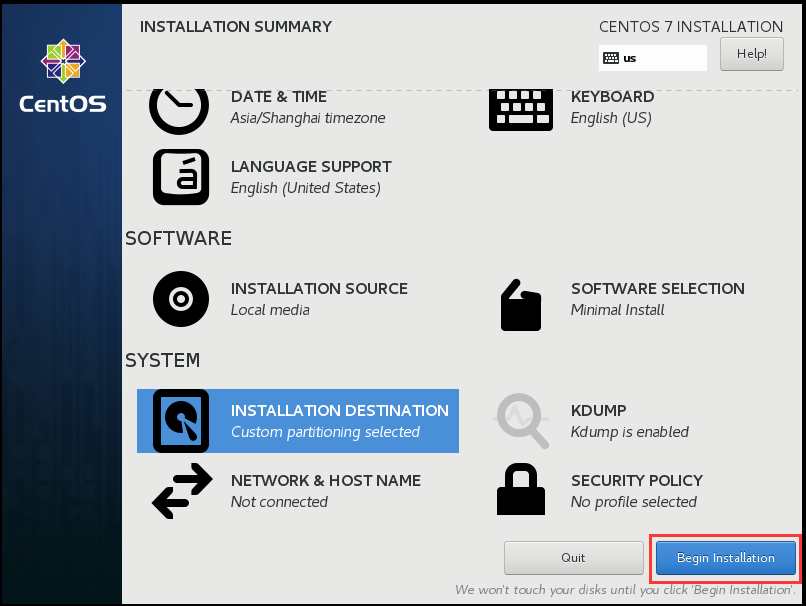The width and height of the screenshot is (806, 606).
Task: Open the Kdump magnifier icon
Action: click(521, 421)
